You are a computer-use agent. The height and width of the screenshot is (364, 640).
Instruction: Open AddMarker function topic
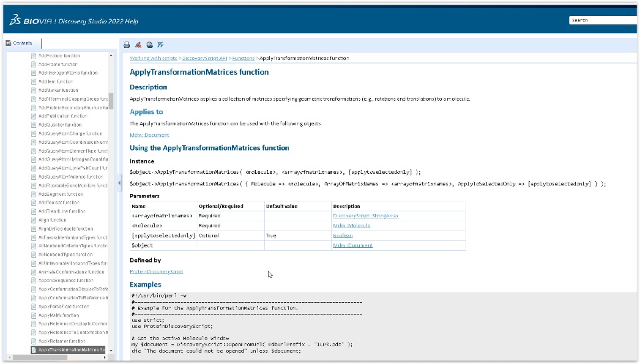(58, 91)
